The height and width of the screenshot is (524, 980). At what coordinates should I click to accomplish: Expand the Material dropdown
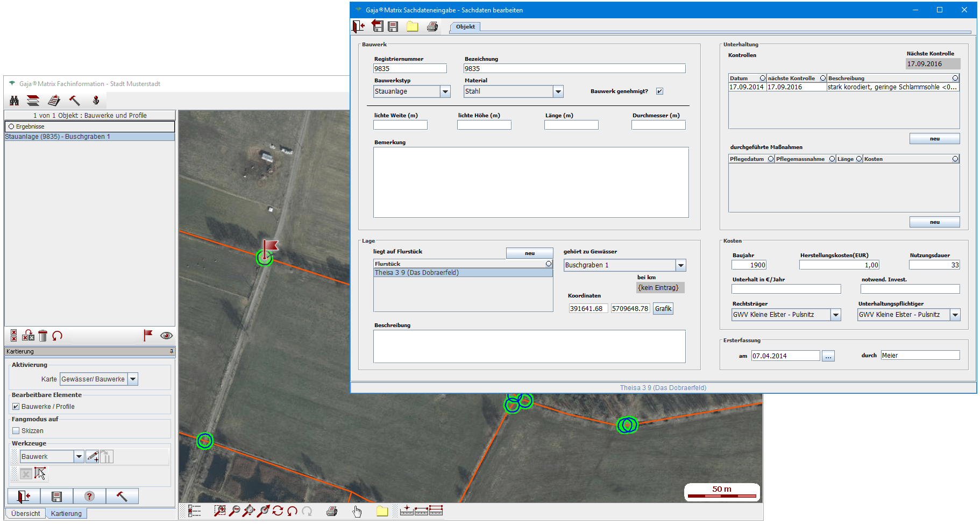(x=558, y=91)
